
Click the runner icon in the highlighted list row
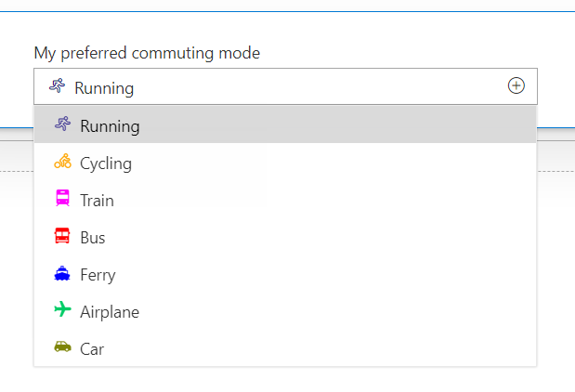click(x=62, y=125)
